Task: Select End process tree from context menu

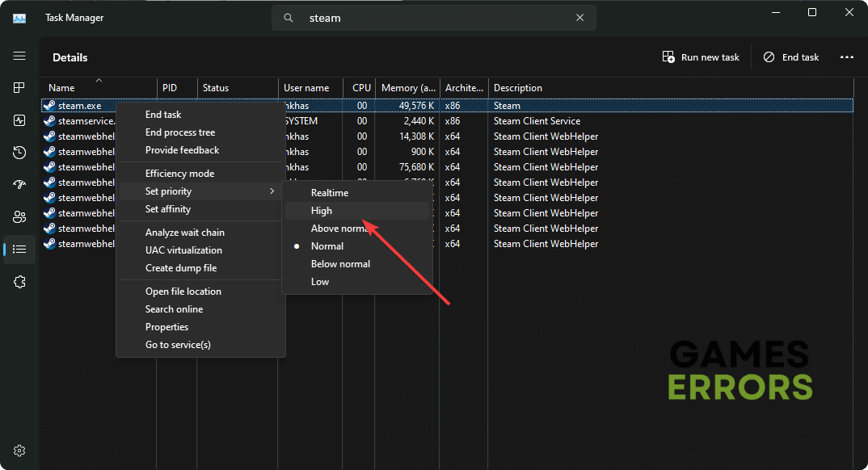Action: pos(180,132)
